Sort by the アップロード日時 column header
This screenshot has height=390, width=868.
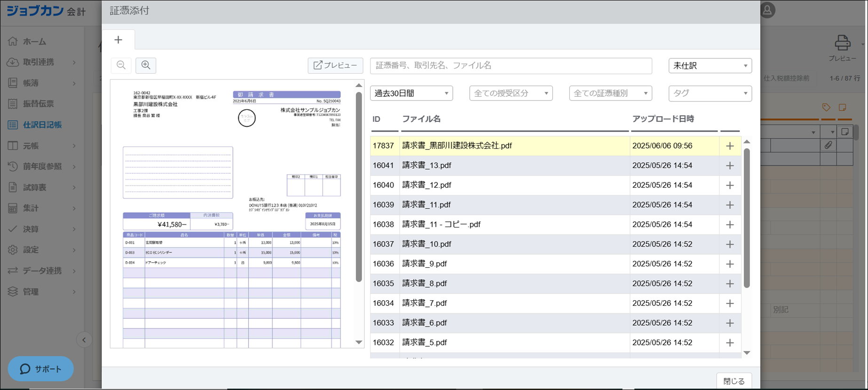[x=663, y=119]
